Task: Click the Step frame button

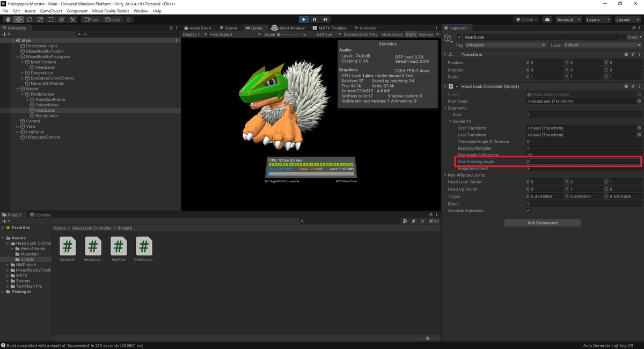Action: click(x=325, y=19)
